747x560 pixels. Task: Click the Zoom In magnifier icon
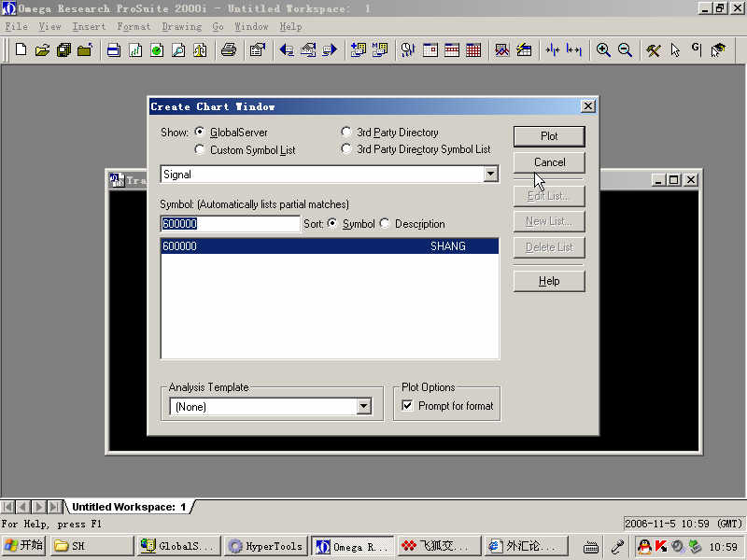pyautogui.click(x=603, y=50)
